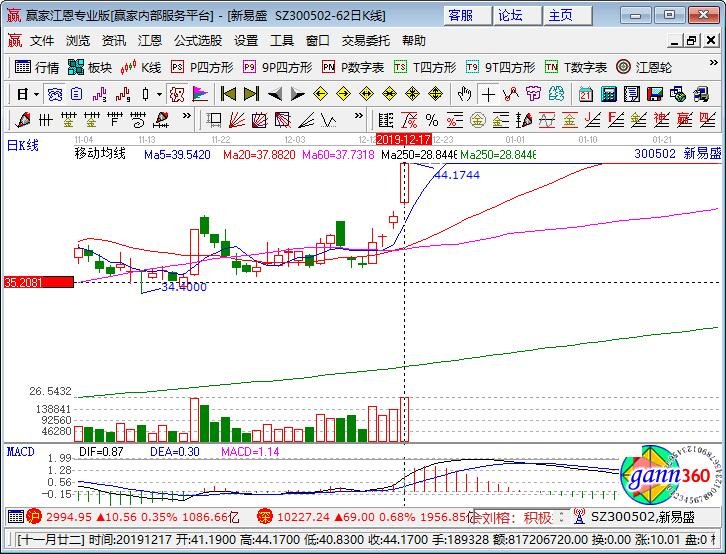Select the red Gann fan lines tool
Viewport: 726px width, 554px height.
237,120
